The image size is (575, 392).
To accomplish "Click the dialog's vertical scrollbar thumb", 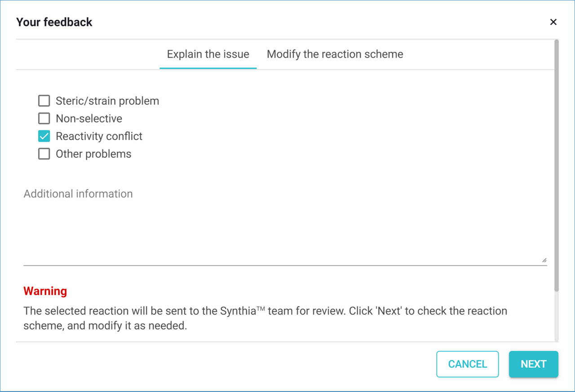I will pos(557,166).
